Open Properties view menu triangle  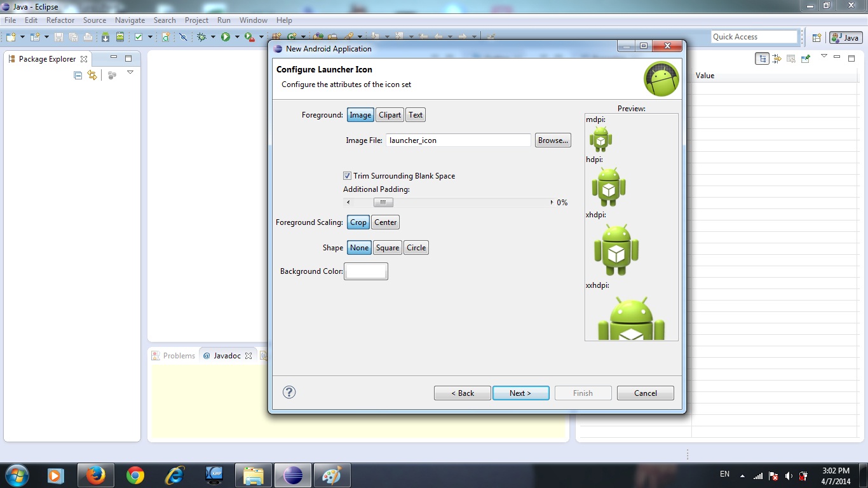click(824, 56)
